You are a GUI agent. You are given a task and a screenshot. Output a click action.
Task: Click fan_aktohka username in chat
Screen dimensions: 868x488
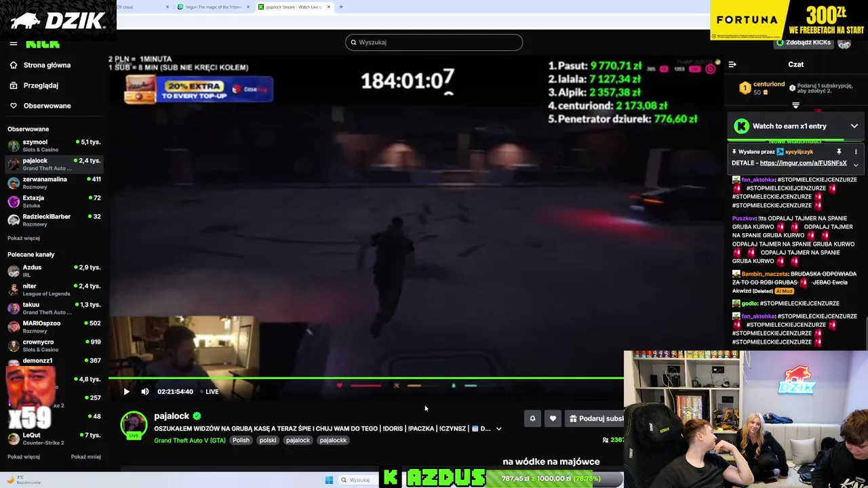click(758, 180)
